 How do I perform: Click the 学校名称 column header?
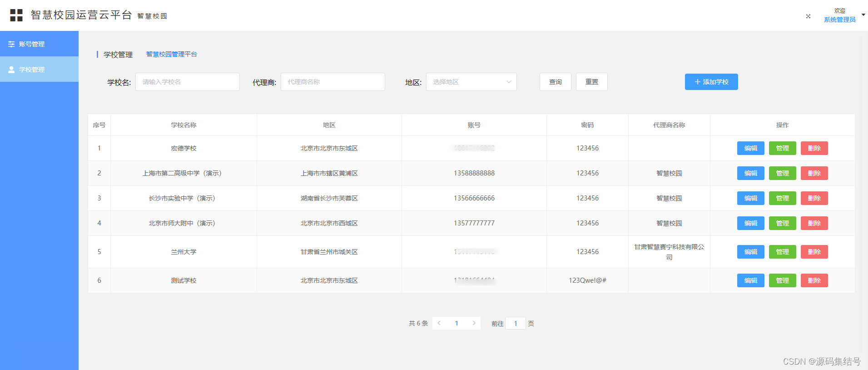coord(184,125)
